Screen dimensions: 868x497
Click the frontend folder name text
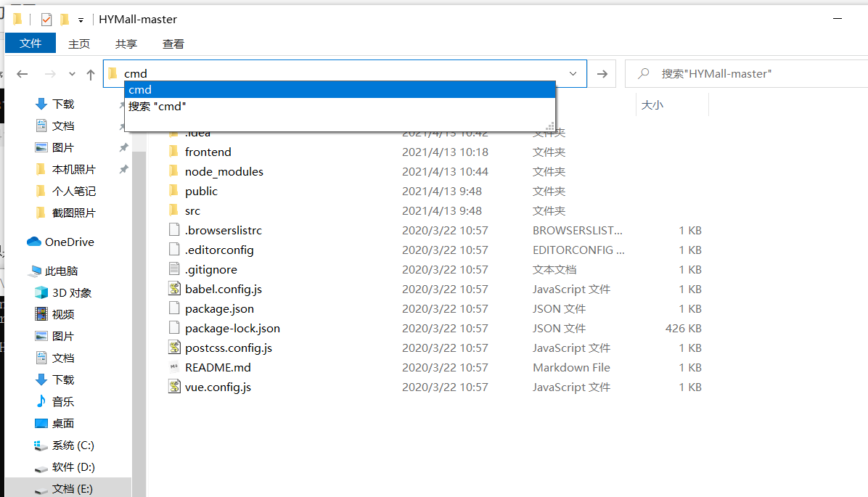point(208,152)
